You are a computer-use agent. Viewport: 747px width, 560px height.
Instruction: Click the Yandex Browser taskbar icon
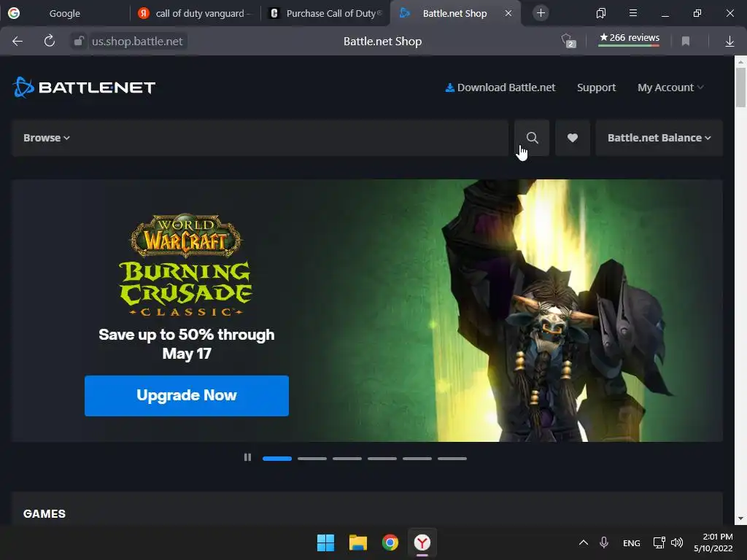(x=422, y=542)
